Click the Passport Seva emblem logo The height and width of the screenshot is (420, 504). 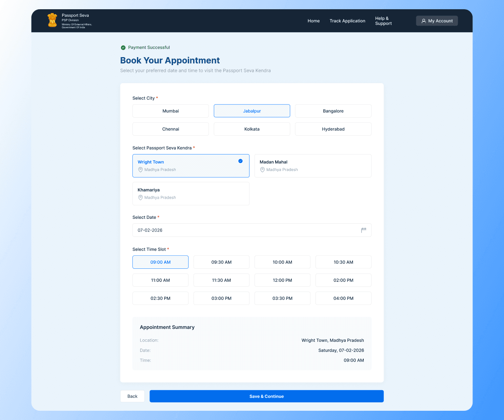pos(52,20)
